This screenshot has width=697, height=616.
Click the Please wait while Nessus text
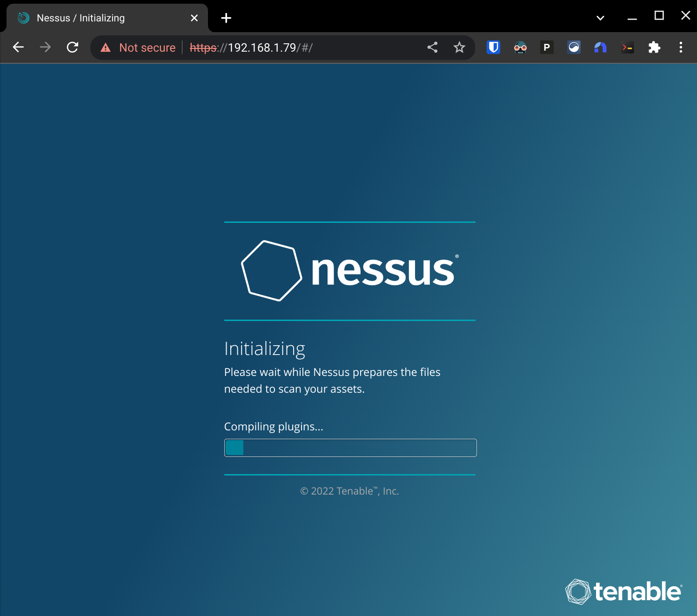coord(332,381)
